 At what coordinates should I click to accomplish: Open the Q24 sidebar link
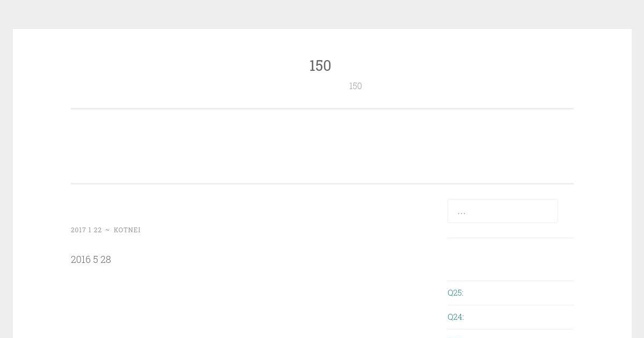coord(455,317)
